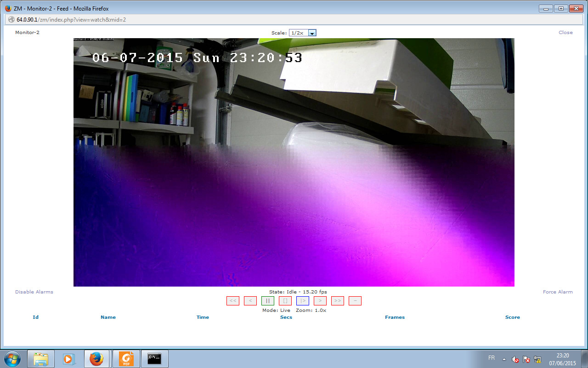The width and height of the screenshot is (588, 368).
Task: Open the media player taskbar icon
Action: [x=68, y=359]
